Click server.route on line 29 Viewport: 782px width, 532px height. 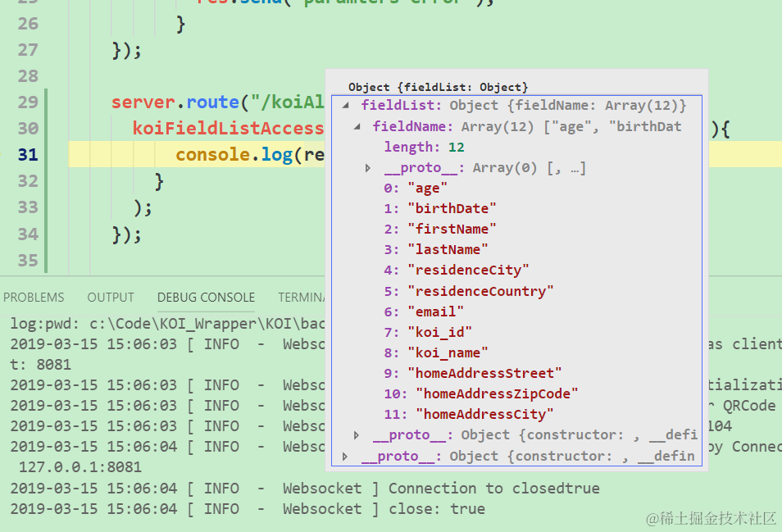click(x=175, y=102)
